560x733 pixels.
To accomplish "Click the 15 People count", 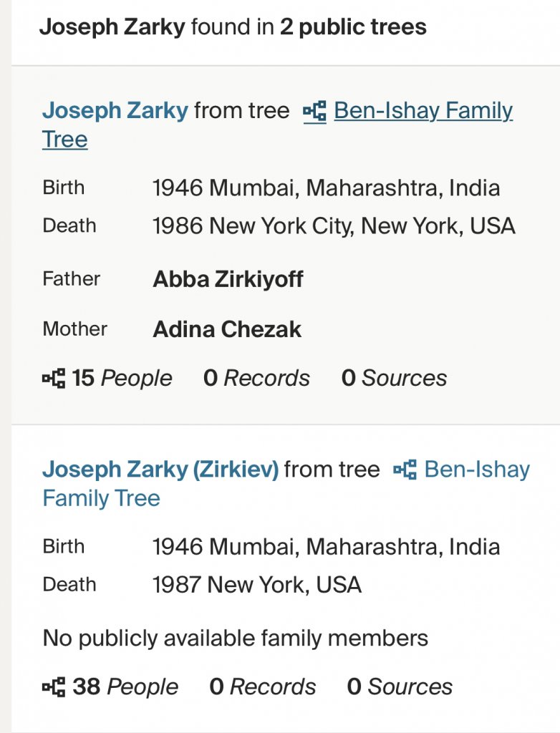I will click(122, 378).
